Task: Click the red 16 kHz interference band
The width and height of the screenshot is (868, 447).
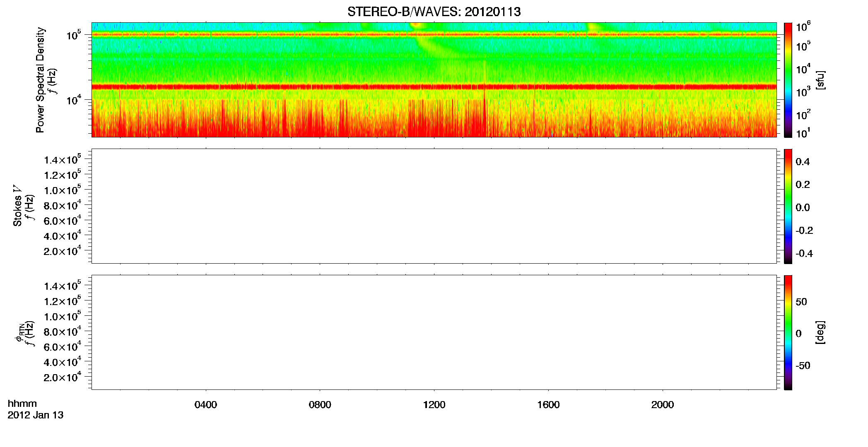Action: click(x=434, y=87)
